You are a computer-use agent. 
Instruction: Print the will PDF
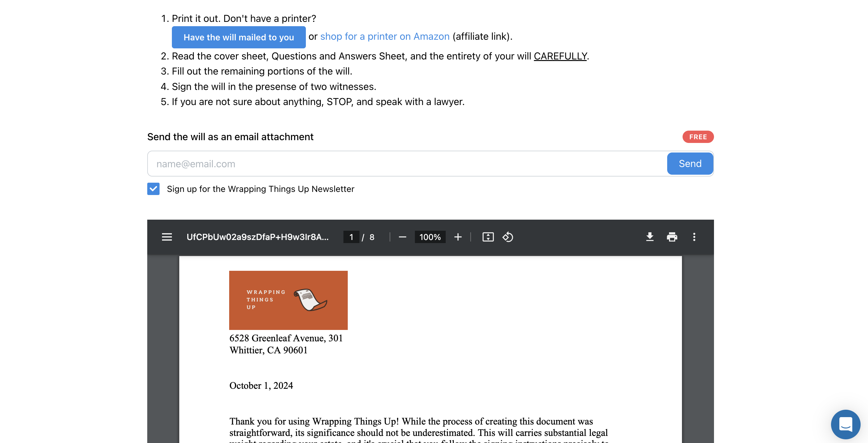click(x=672, y=237)
